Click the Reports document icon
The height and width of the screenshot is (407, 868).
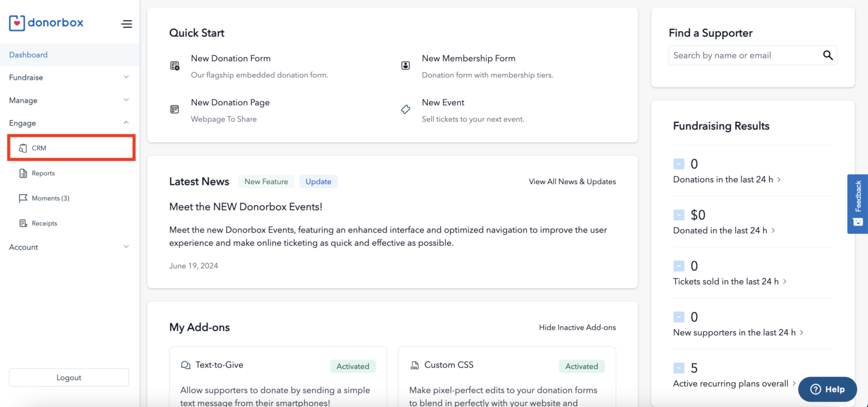click(23, 174)
